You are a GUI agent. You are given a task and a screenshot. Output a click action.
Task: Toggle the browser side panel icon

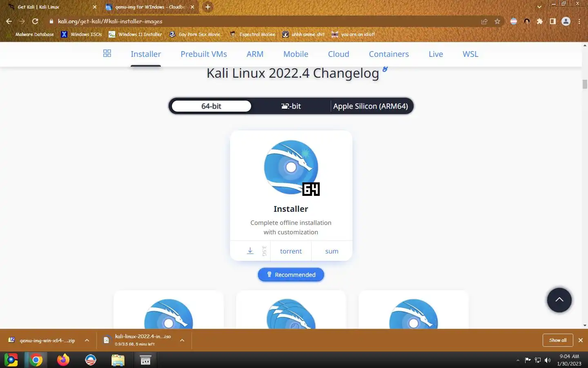point(553,21)
